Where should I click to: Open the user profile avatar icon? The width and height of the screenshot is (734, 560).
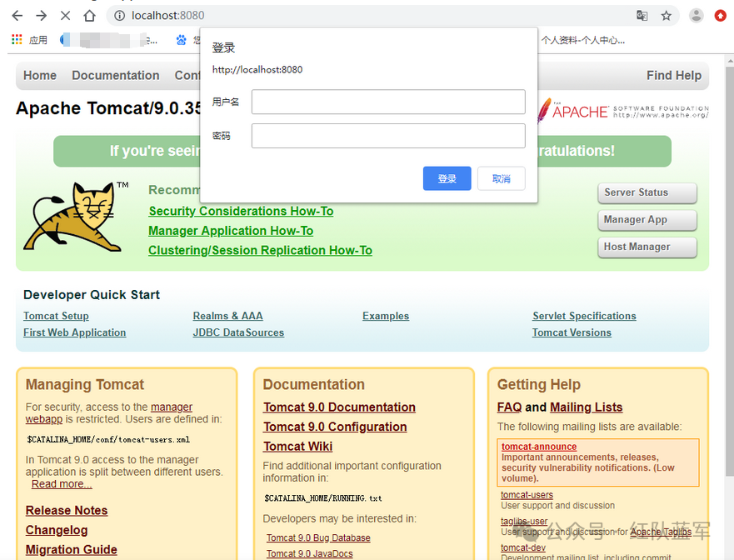click(x=696, y=16)
